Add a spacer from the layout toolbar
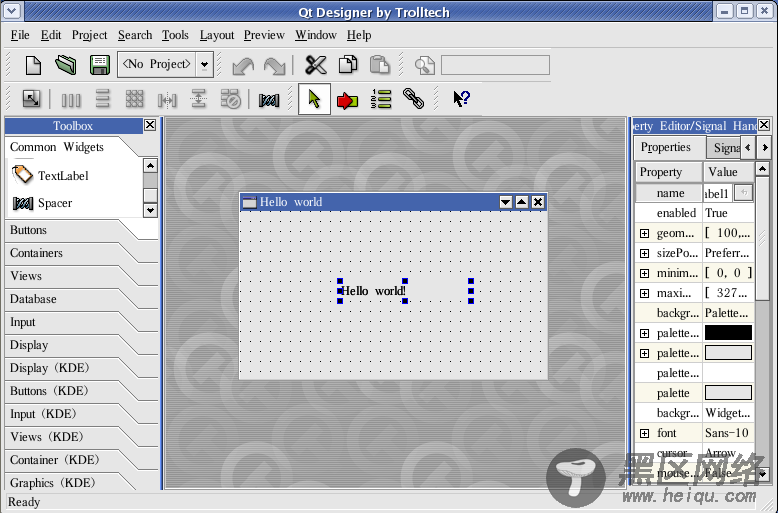The width and height of the screenshot is (778, 513). point(269,100)
